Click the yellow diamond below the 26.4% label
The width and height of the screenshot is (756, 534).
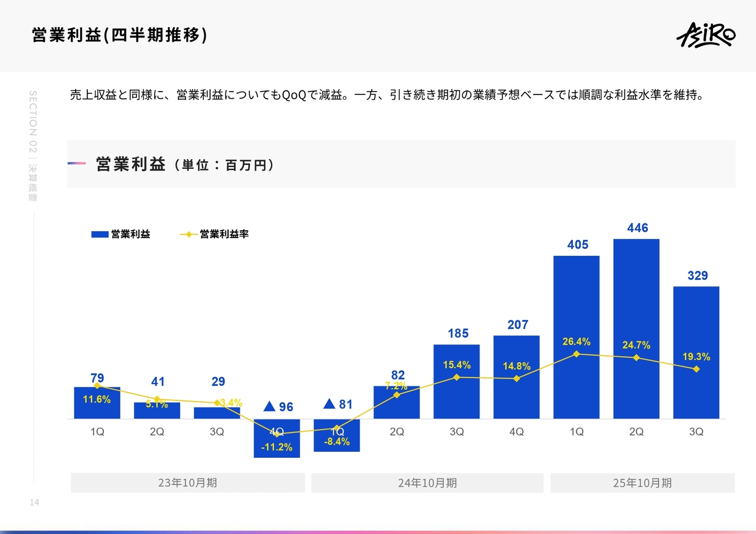(576, 354)
